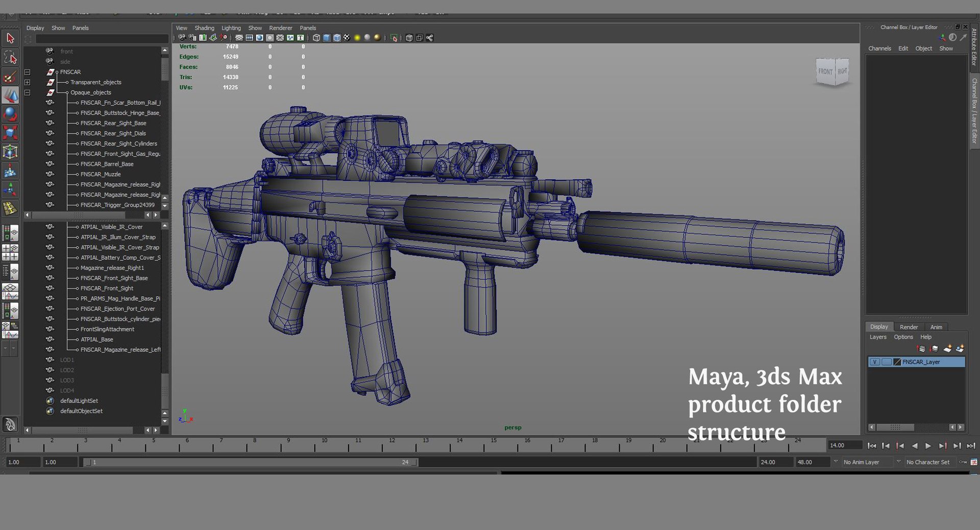Screen dimensions: 980x530
Task: Click the Universal Manipulator tool
Action: (x=10, y=152)
